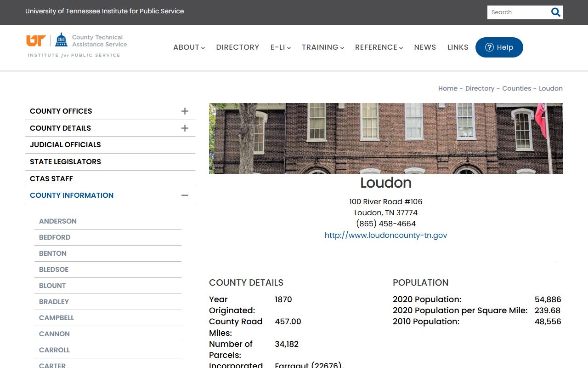Open CTAS STAFF sidebar link
The width and height of the screenshot is (588, 368).
[51, 179]
